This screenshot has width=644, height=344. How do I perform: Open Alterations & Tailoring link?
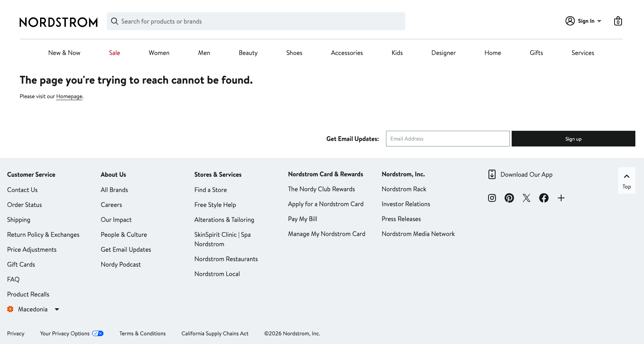224,220
